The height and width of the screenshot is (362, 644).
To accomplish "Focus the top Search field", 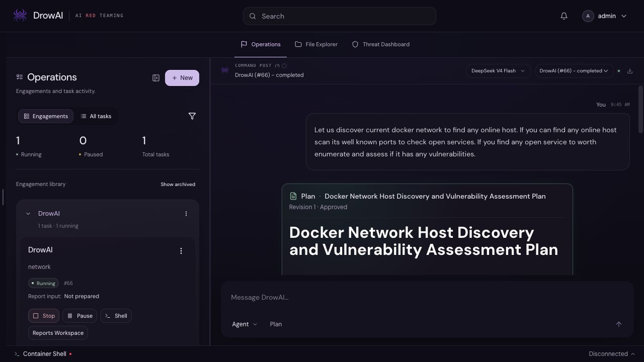I will 340,16.
